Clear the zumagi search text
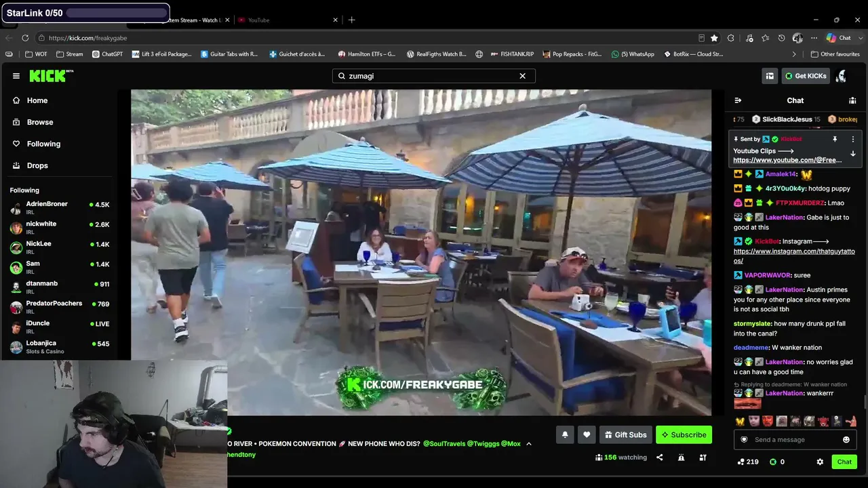Image resolution: width=868 pixels, height=488 pixels. [522, 76]
